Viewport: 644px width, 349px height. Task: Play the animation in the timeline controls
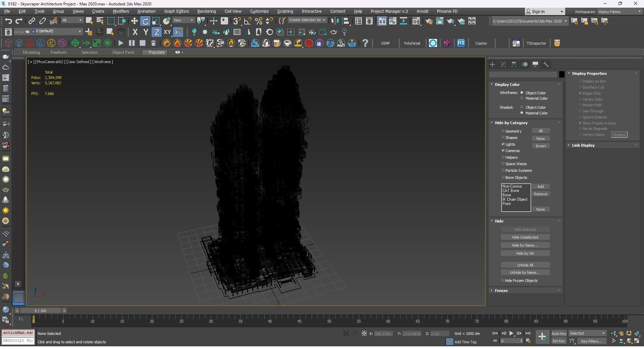tap(511, 334)
